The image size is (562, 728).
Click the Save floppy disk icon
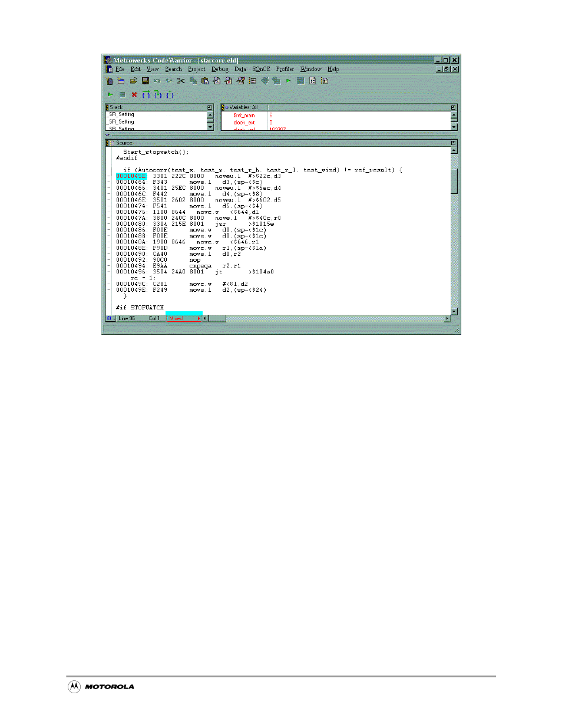(145, 81)
